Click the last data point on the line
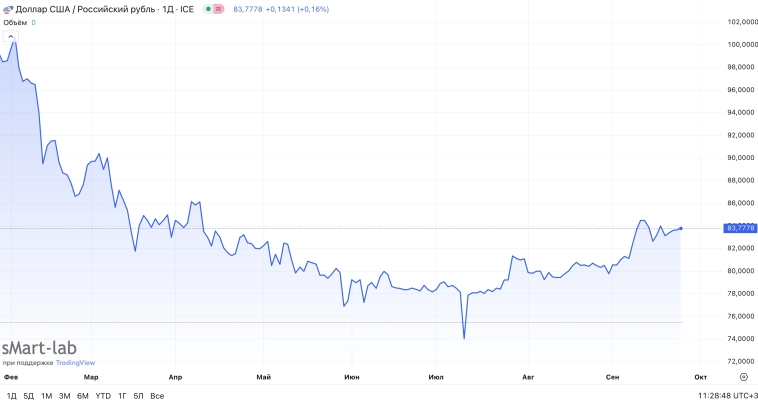Screen dimensions: 758x405 point(681,228)
